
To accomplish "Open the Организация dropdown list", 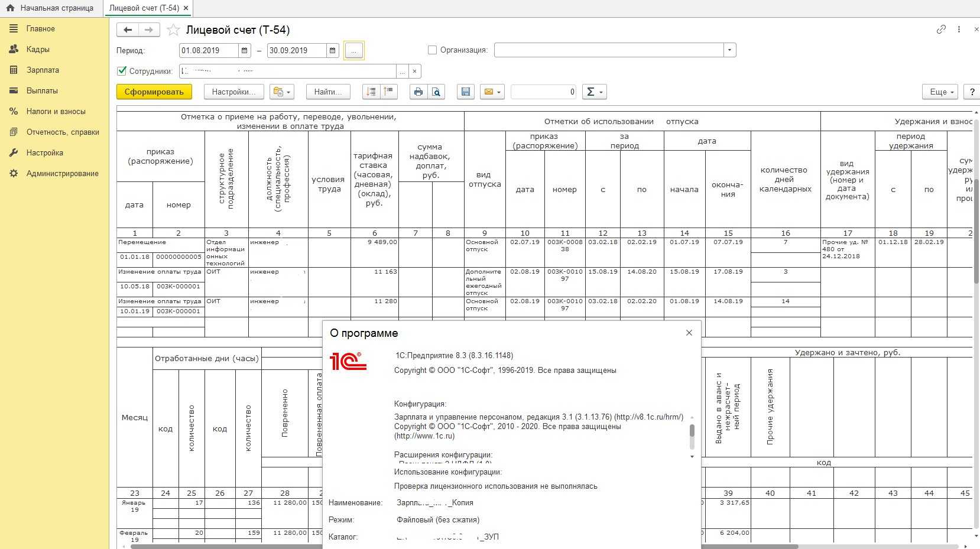I will click(730, 50).
